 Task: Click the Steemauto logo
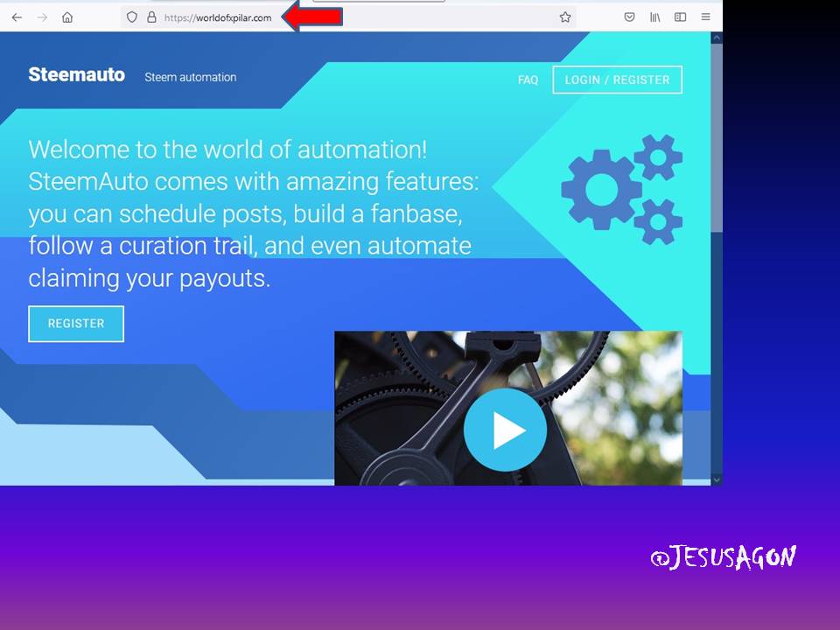(x=77, y=74)
